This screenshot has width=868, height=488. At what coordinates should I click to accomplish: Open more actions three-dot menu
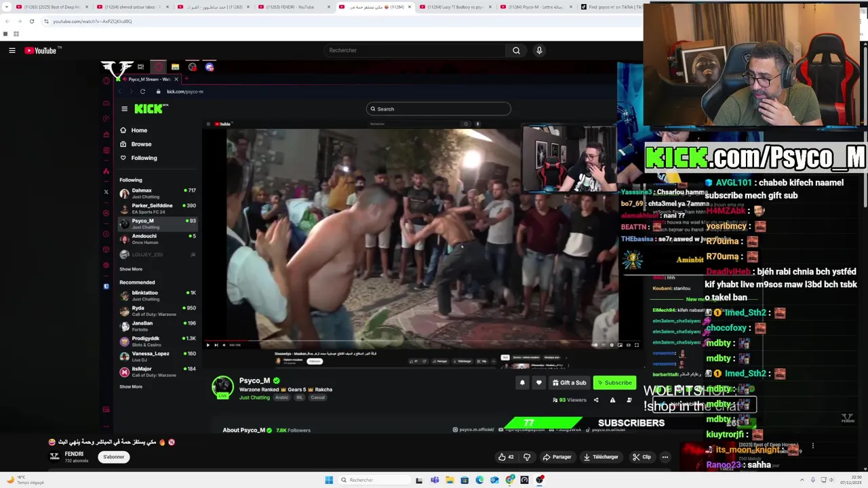point(665,457)
